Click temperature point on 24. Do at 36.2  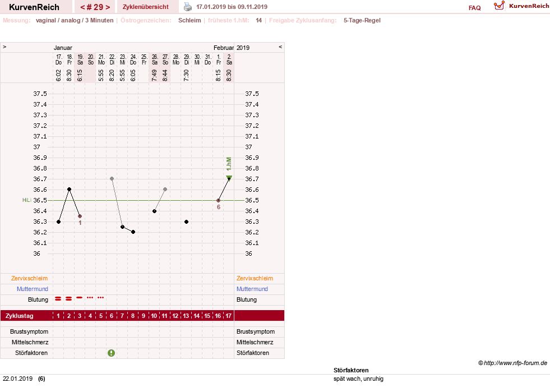click(133, 232)
